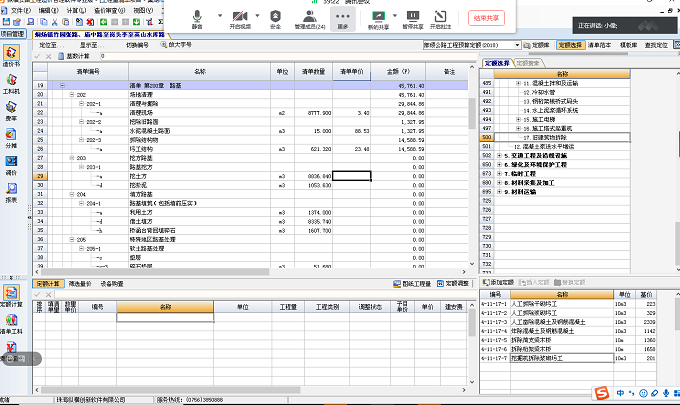Click the microphone icon in IME tray
The width and height of the screenshot is (680, 405).
(666, 393)
